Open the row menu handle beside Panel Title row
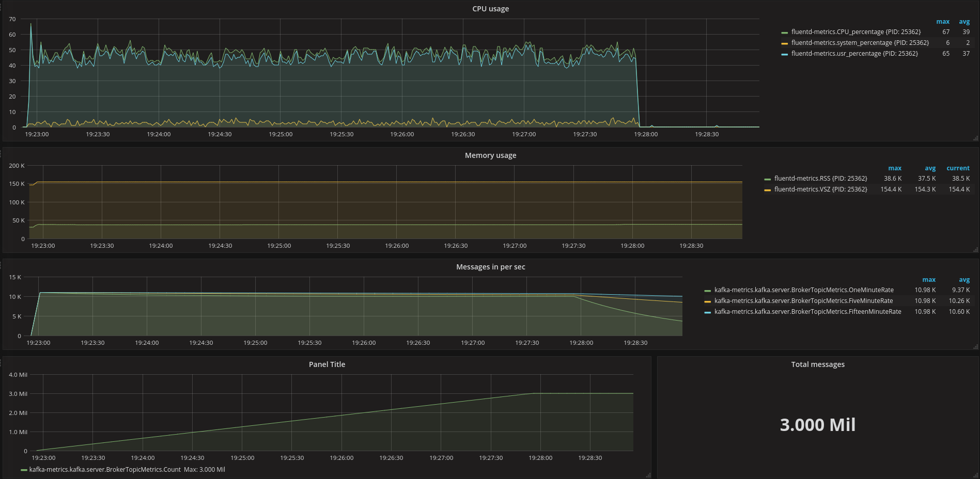 (1, 363)
